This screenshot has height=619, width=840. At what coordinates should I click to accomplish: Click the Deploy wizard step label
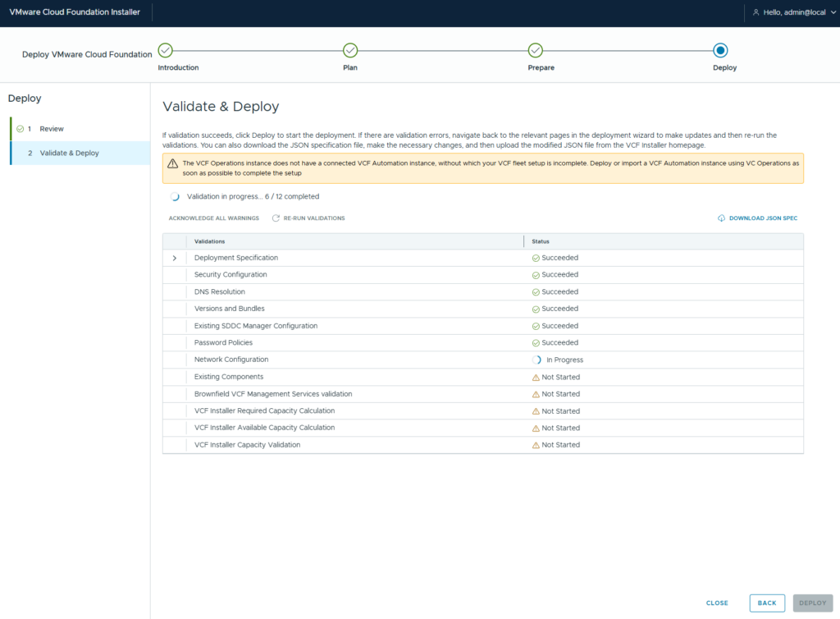click(725, 67)
